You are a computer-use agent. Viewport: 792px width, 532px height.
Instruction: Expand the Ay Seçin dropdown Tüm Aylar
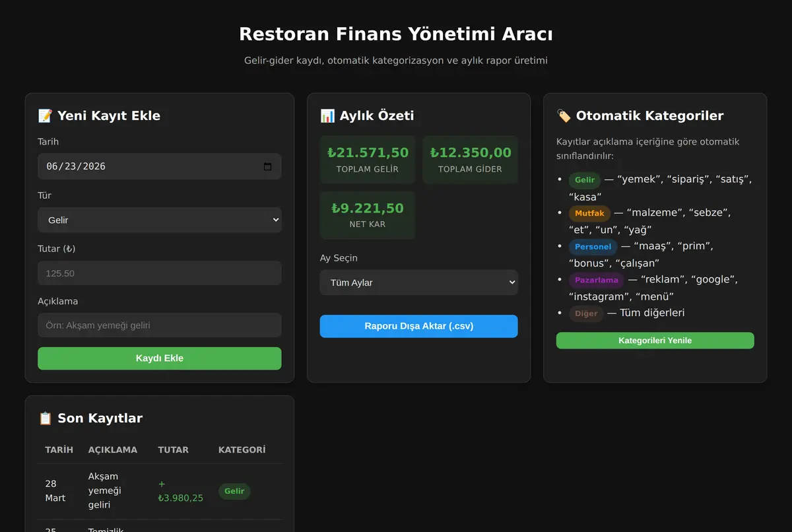point(419,283)
